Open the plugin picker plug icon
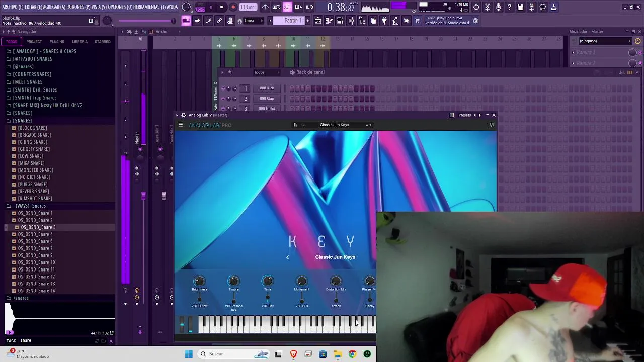Viewport: 644px width, 362px height. (384, 21)
